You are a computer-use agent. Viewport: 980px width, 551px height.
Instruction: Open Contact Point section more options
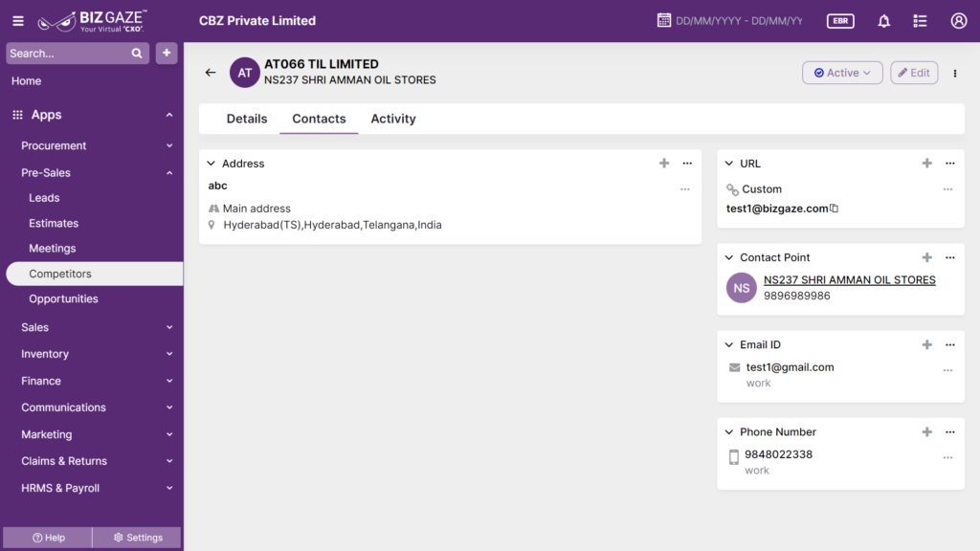tap(950, 257)
